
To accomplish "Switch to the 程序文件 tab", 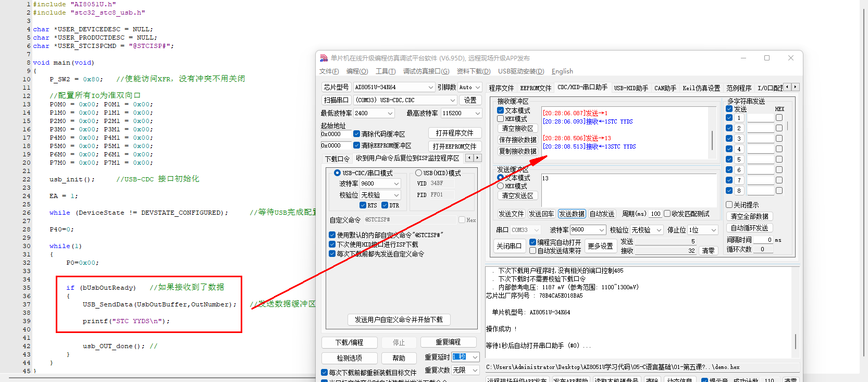I will (x=501, y=88).
